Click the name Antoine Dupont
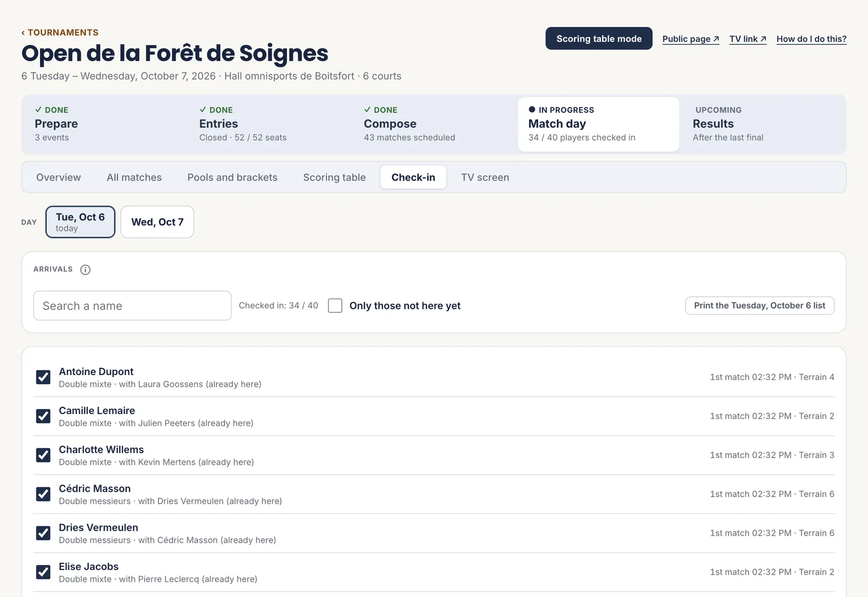The image size is (868, 597). point(96,372)
